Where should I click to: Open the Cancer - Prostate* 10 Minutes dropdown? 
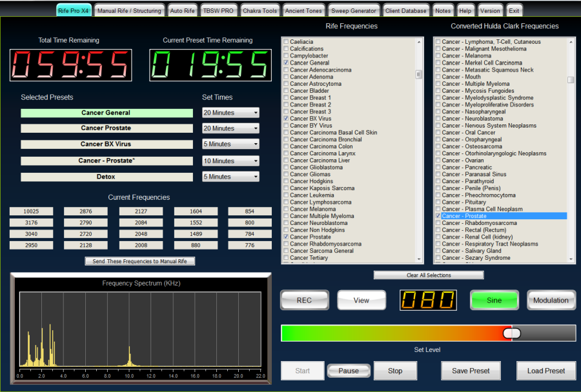pyautogui.click(x=230, y=161)
